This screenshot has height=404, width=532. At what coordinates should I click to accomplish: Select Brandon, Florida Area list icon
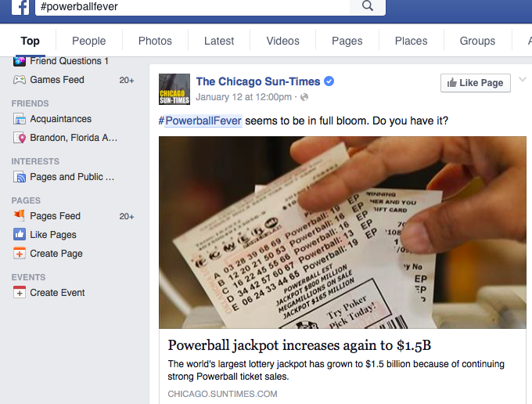click(20, 138)
